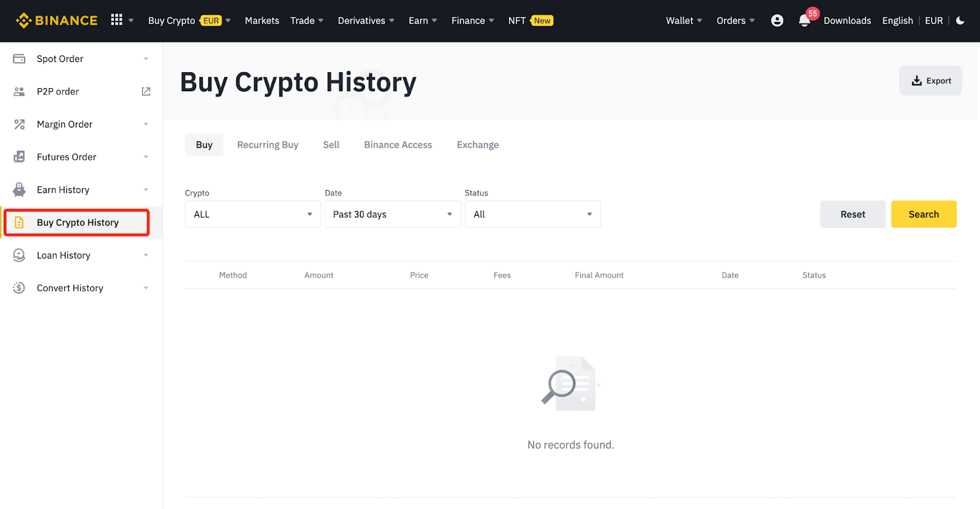Click the Amount column header
Screen dimensions: 980x509
coord(318,275)
